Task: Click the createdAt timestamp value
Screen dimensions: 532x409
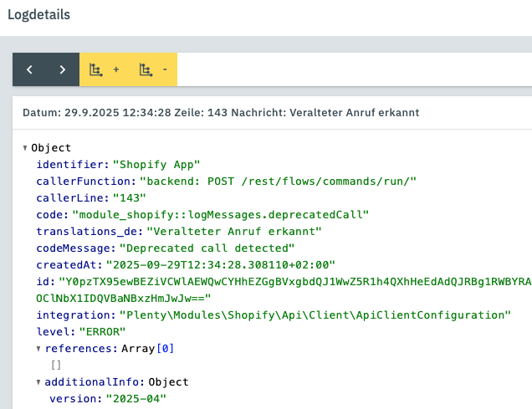Action: point(221,264)
